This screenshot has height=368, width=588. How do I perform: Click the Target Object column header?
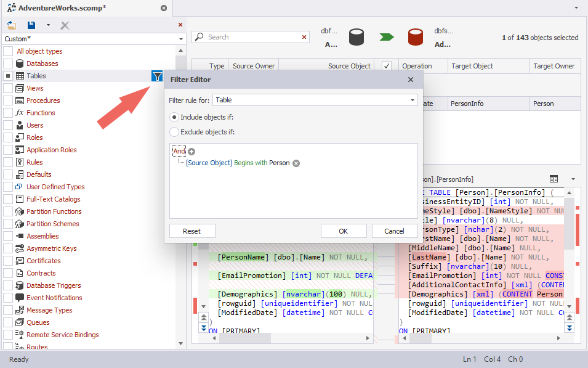tap(489, 66)
